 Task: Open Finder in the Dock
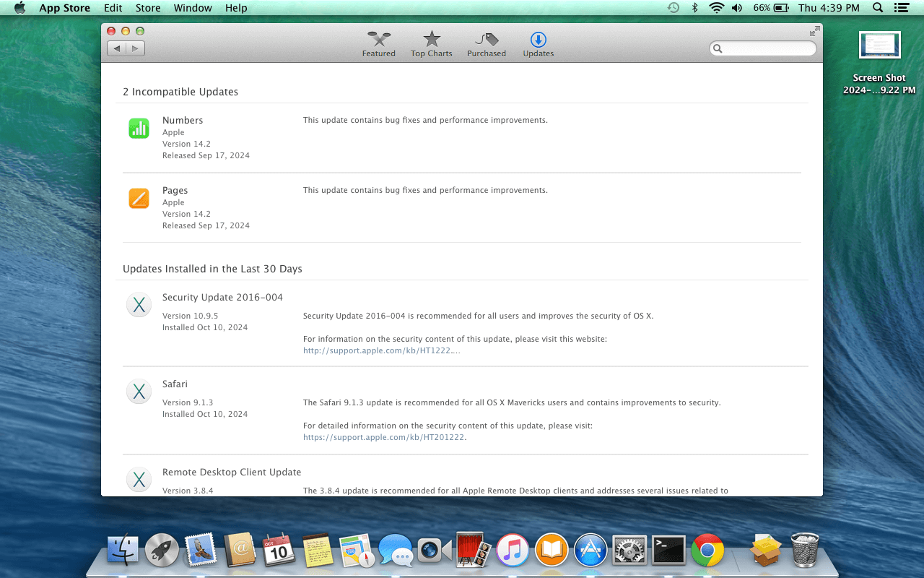coord(123,551)
